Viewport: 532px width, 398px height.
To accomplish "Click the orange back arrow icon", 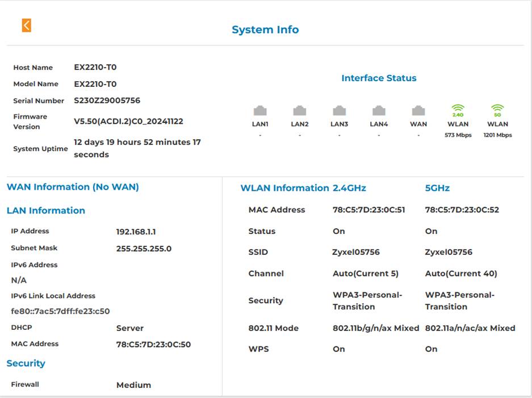I will [27, 26].
